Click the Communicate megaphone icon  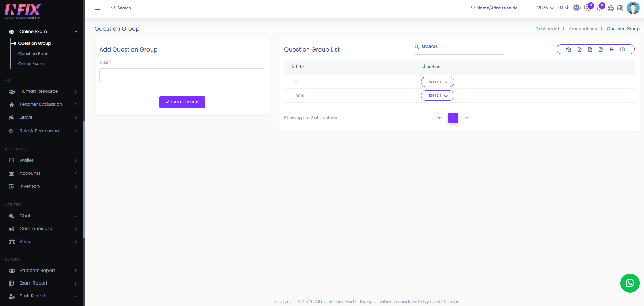tap(12, 229)
